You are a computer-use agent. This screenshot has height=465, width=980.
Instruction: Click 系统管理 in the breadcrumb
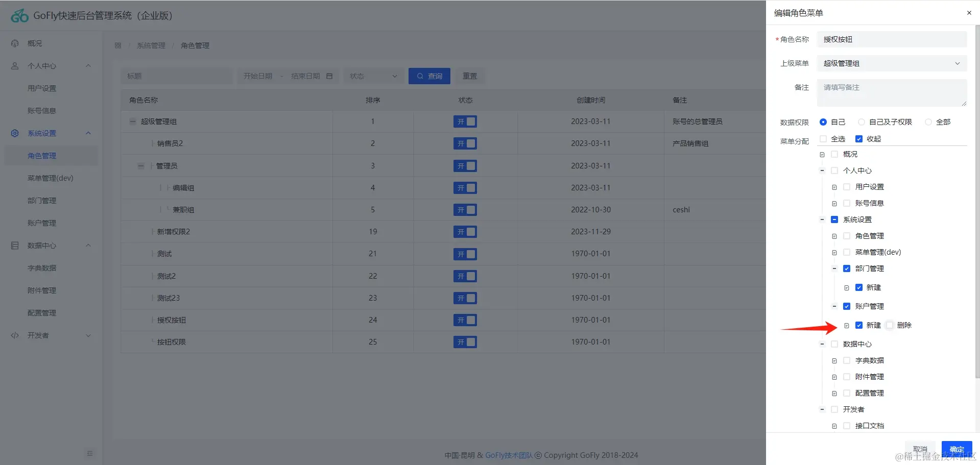point(151,45)
